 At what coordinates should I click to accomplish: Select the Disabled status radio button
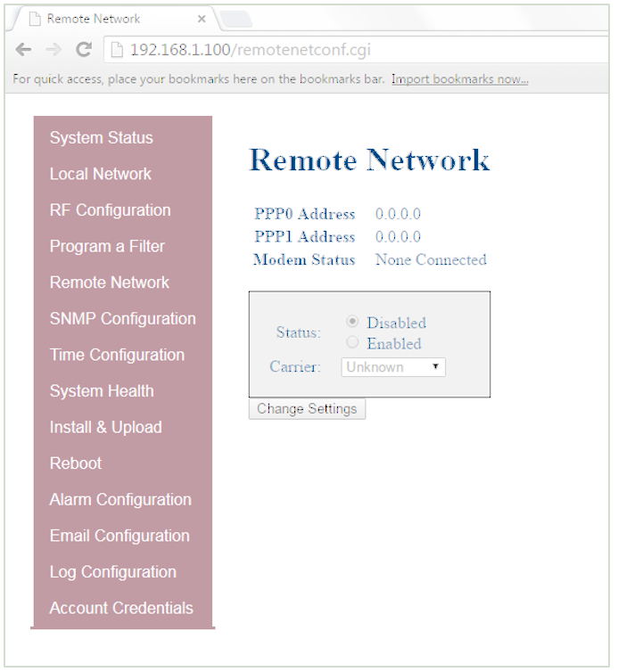352,321
